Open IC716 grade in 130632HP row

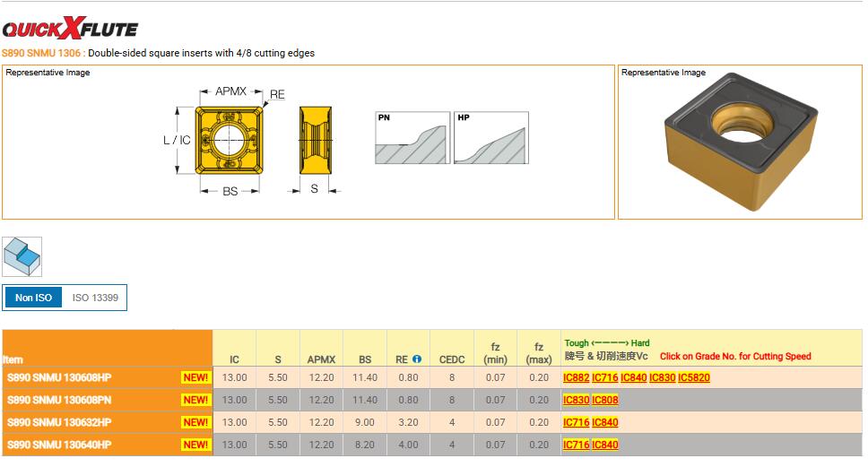coord(576,423)
